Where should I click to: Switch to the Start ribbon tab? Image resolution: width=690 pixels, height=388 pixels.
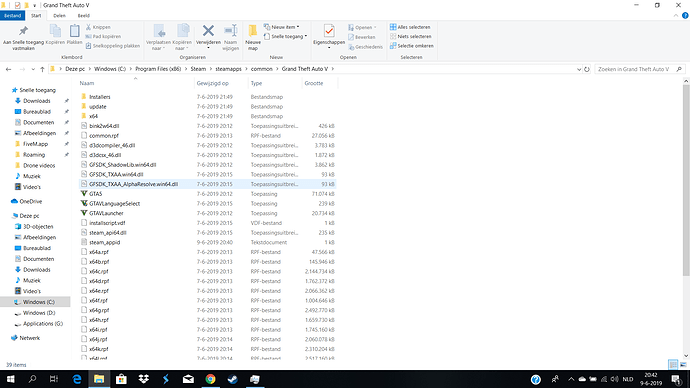pos(36,15)
